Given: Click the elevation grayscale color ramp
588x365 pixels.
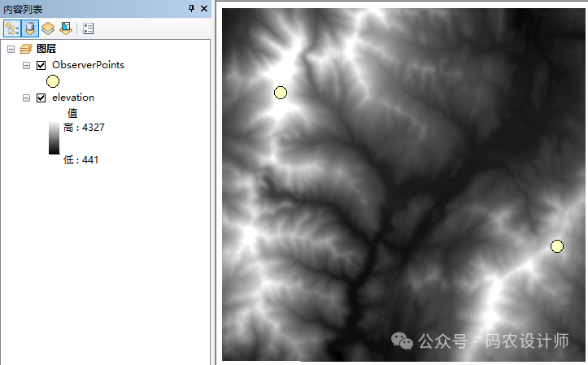Looking at the screenshot, I should point(54,137).
